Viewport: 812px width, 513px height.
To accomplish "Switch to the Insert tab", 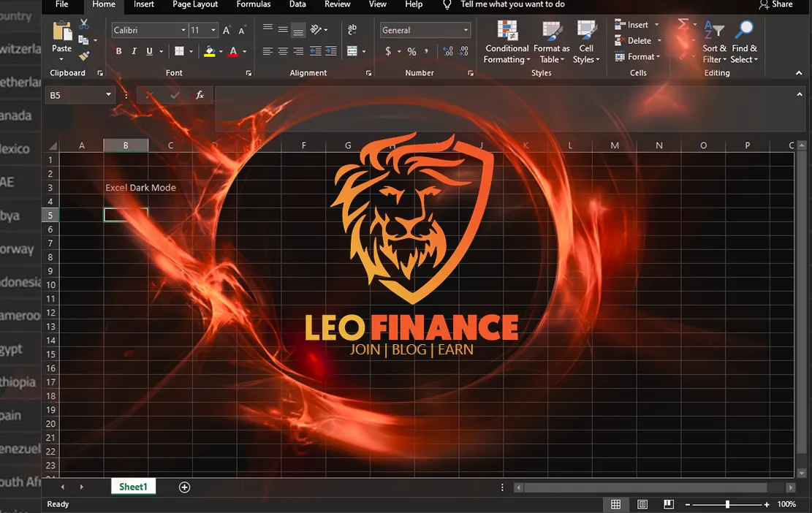I will 143,4.
